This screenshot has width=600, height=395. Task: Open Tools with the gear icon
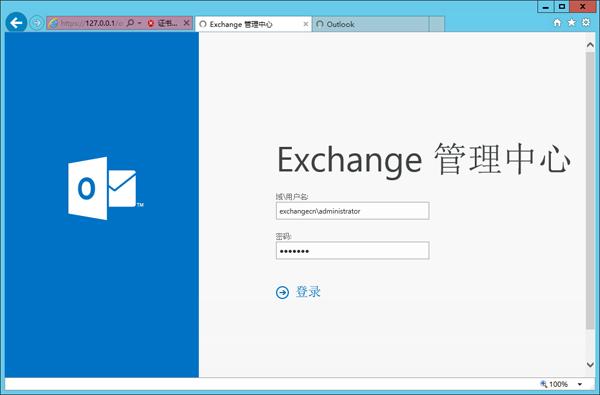(586, 23)
